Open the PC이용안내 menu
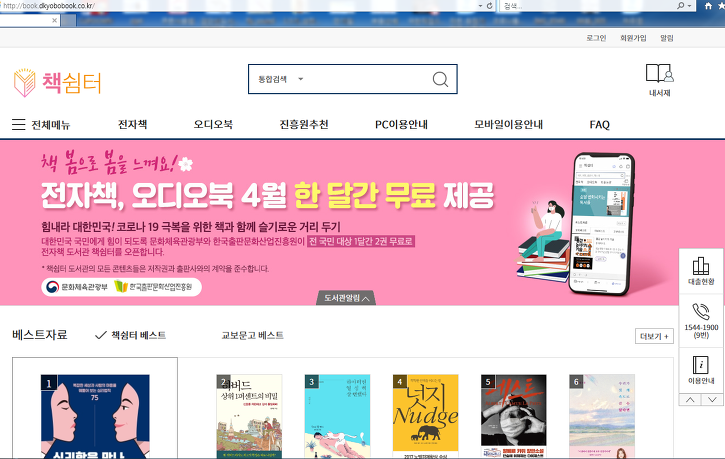The height and width of the screenshot is (459, 725). 401,124
